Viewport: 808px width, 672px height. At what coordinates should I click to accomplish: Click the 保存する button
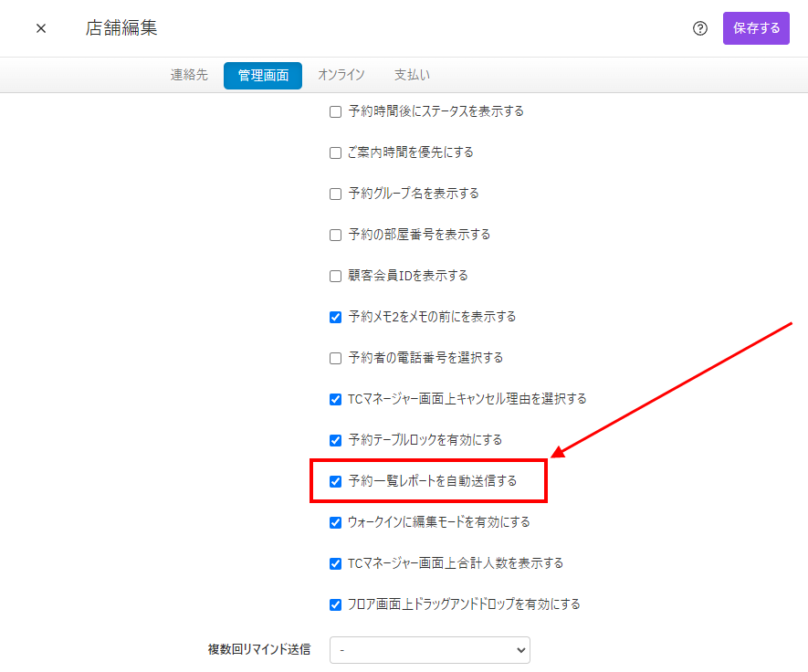[756, 28]
